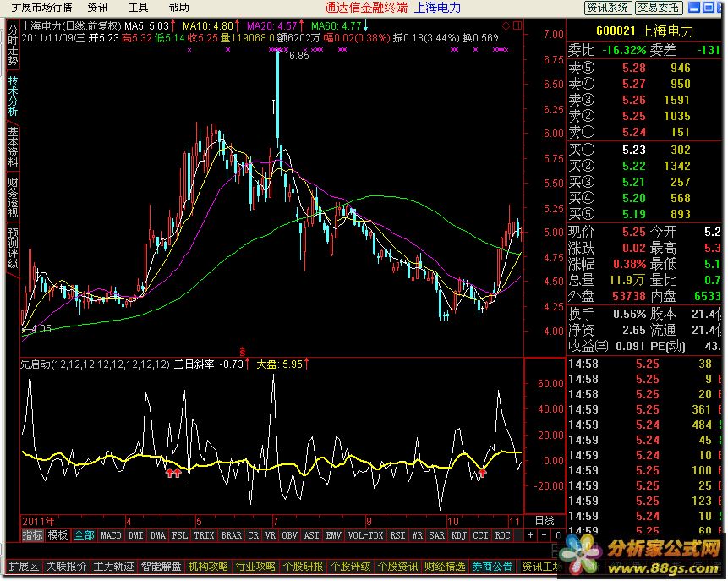Open the 个股研报 bottom tab

coord(304,566)
